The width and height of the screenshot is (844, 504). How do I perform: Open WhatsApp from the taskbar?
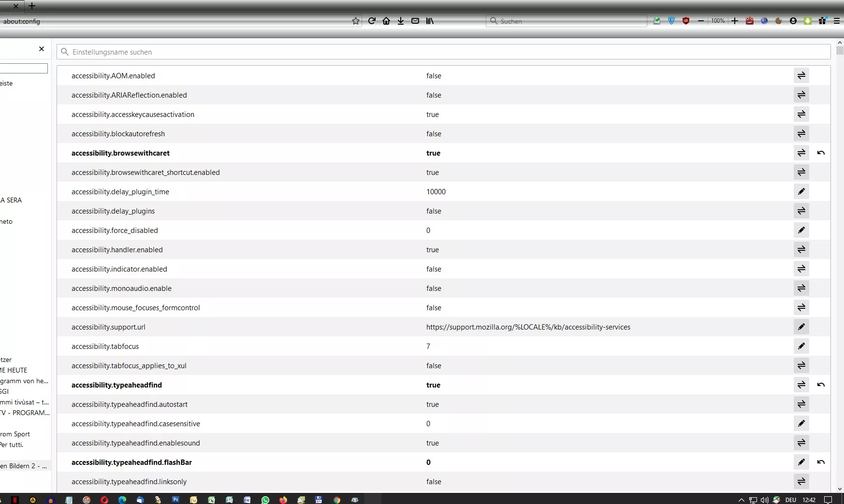point(265,500)
